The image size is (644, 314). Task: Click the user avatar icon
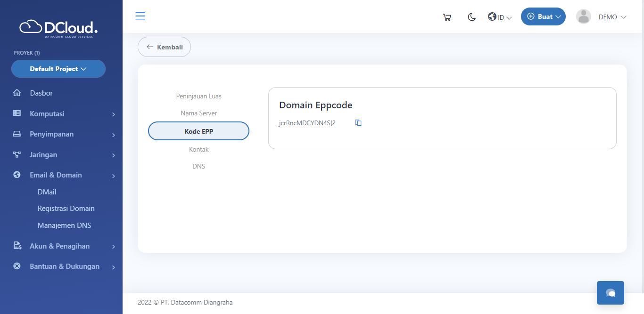pyautogui.click(x=583, y=17)
